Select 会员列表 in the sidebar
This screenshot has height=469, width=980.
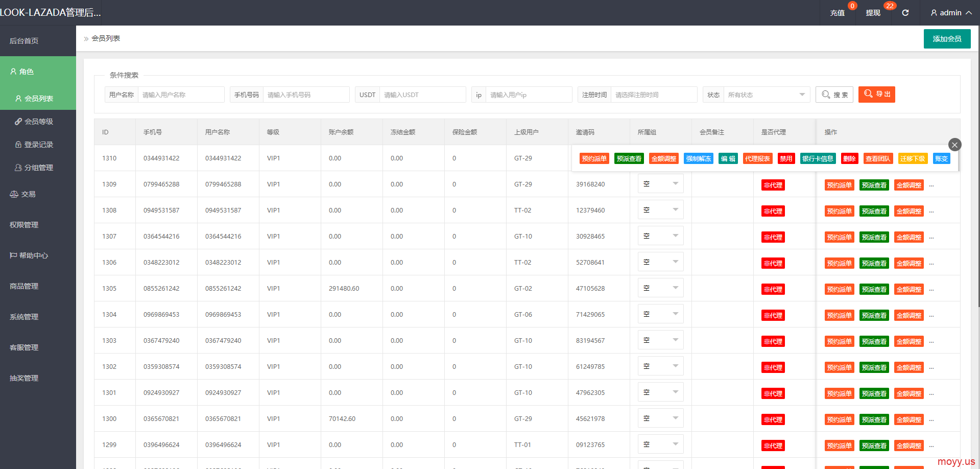pyautogui.click(x=38, y=98)
